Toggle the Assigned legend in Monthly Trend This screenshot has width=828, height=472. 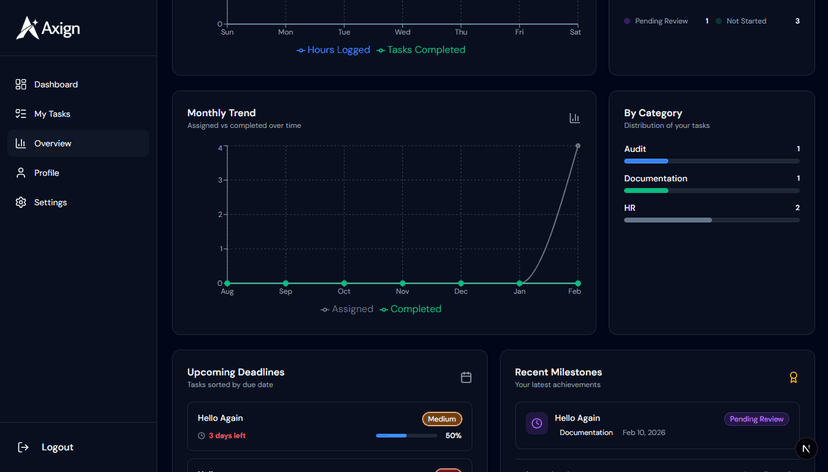(347, 309)
